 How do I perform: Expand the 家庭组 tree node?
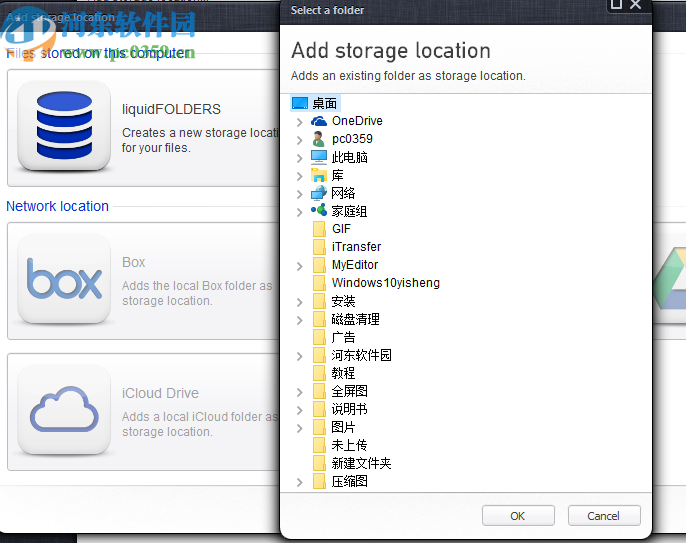pos(300,212)
